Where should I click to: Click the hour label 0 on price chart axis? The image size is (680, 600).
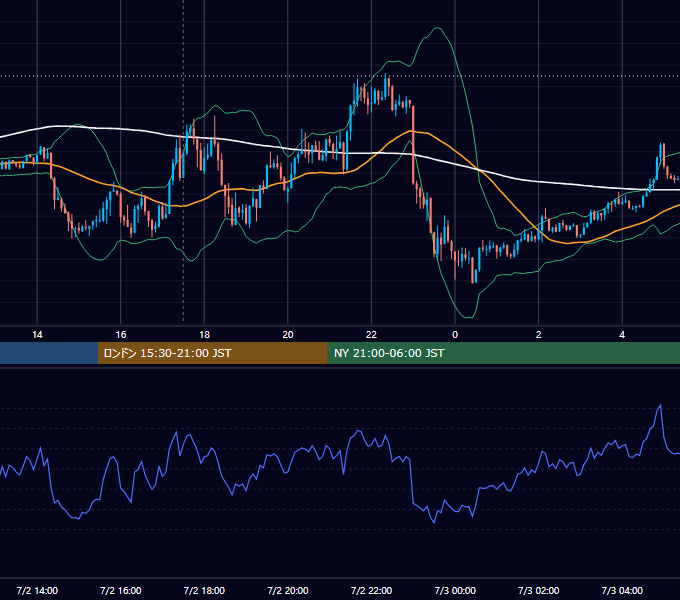click(x=455, y=335)
